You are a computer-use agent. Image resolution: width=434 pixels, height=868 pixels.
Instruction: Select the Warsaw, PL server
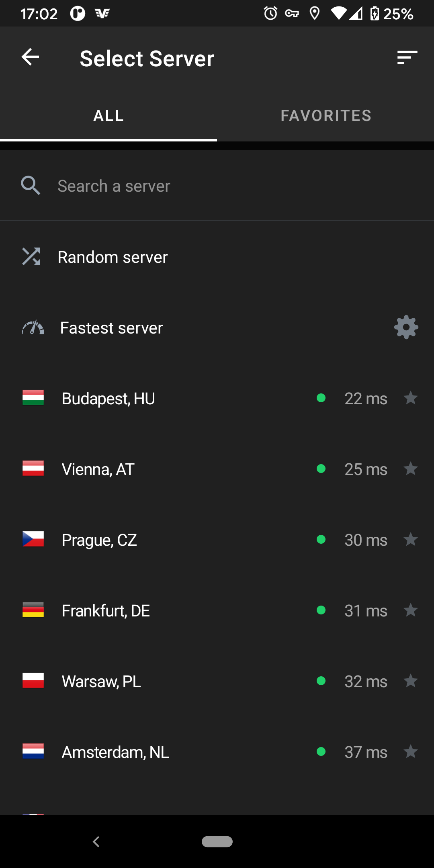(x=101, y=682)
